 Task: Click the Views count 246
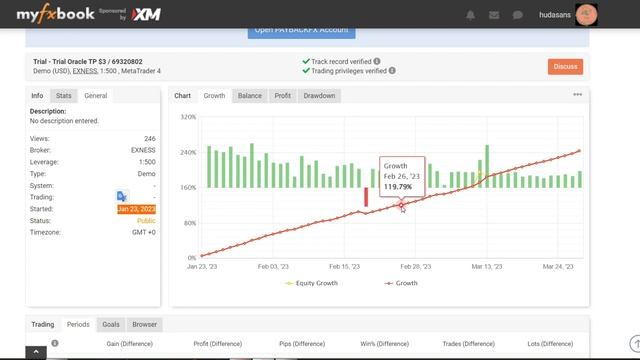(x=150, y=138)
